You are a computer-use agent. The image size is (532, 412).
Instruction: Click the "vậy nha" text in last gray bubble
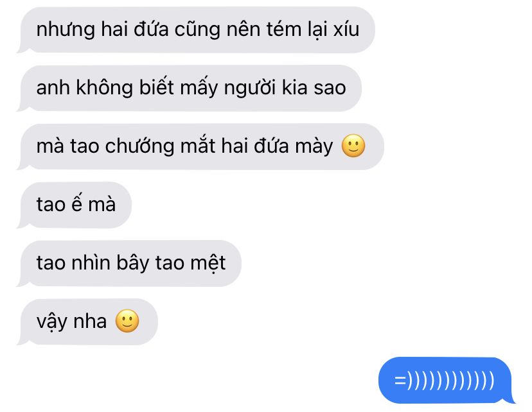tap(71, 322)
